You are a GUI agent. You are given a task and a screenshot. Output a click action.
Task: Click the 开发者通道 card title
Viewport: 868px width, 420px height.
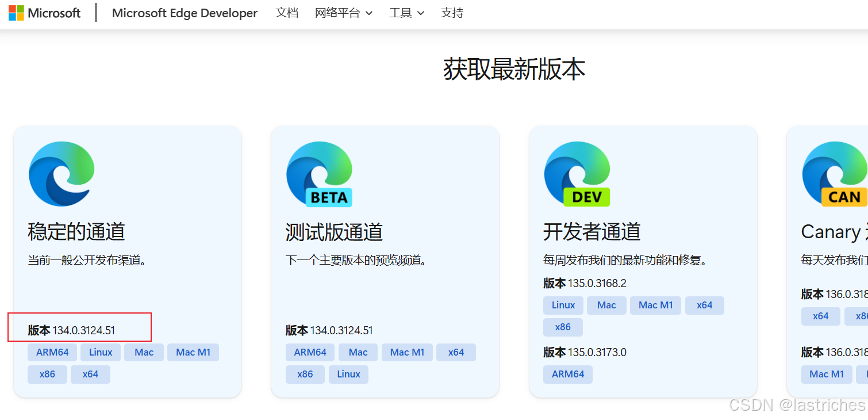[592, 232]
